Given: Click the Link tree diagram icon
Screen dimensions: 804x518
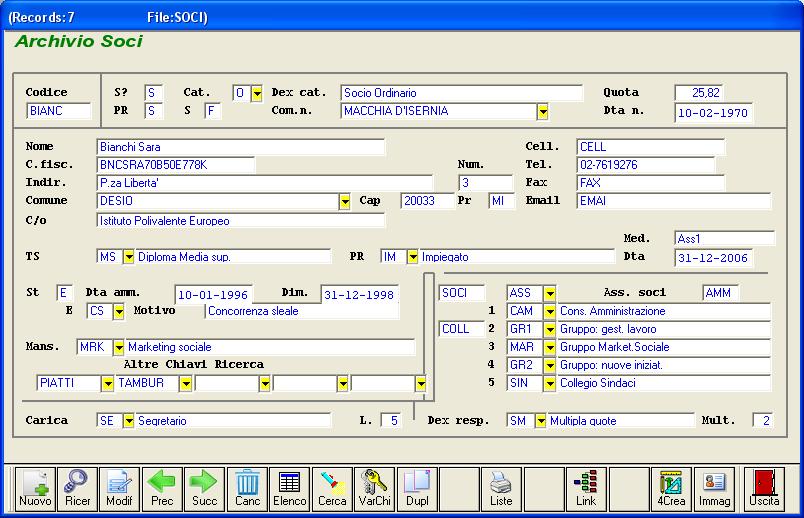Looking at the screenshot, I should [586, 489].
